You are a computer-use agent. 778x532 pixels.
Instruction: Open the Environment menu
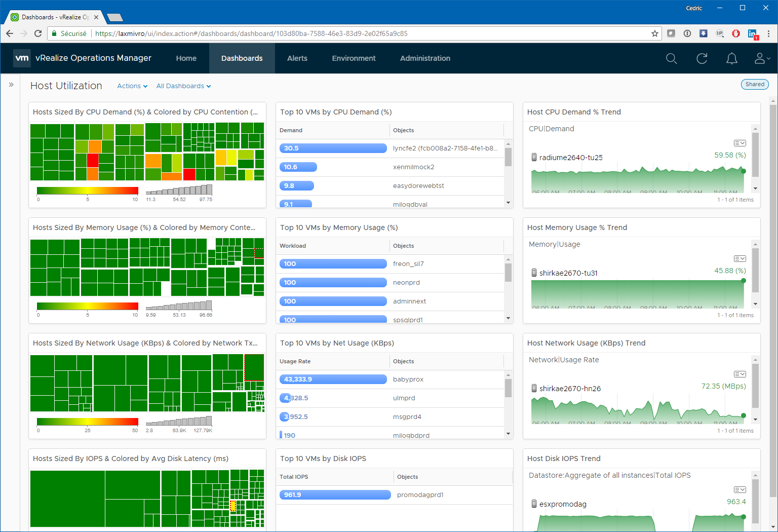click(x=354, y=58)
